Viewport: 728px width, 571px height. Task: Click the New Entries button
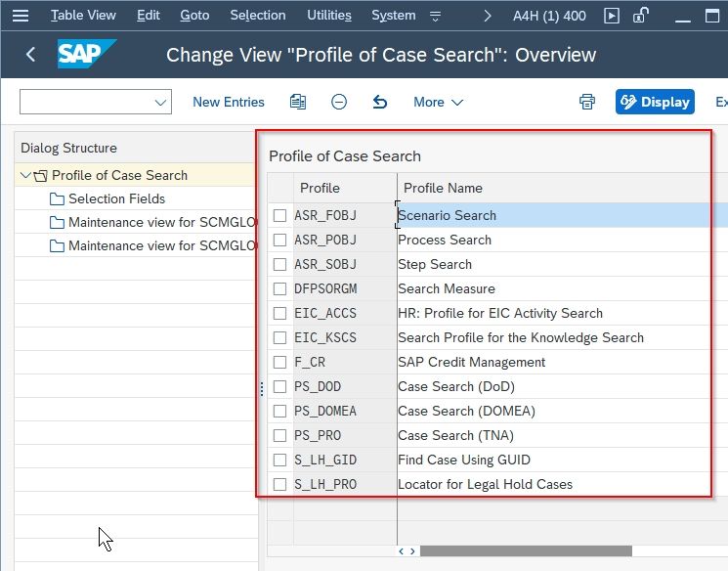(229, 103)
